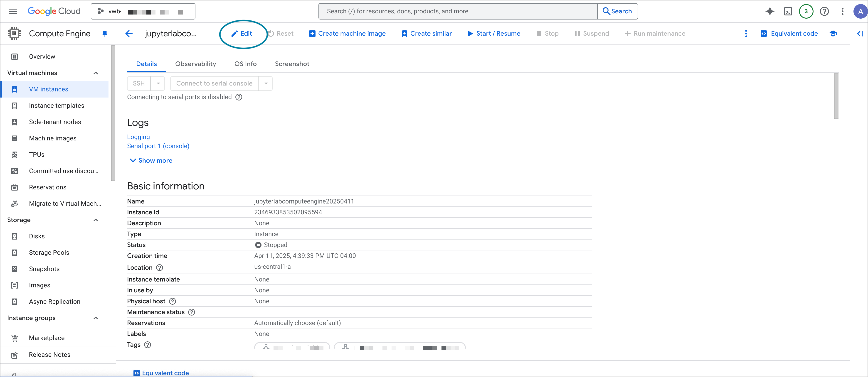The image size is (868, 377).
Task: Open Machine images in sidebar
Action: [54, 138]
